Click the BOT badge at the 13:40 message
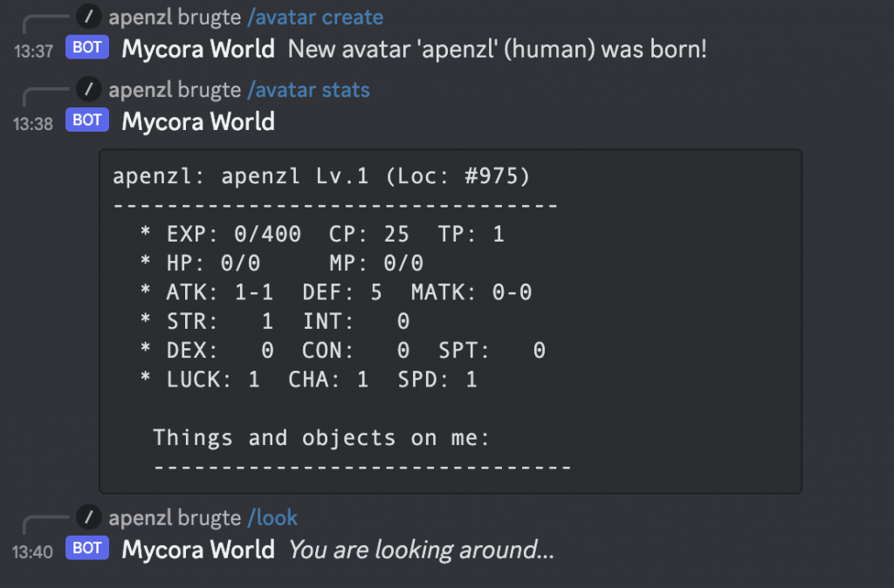This screenshot has width=894, height=588. point(87,548)
